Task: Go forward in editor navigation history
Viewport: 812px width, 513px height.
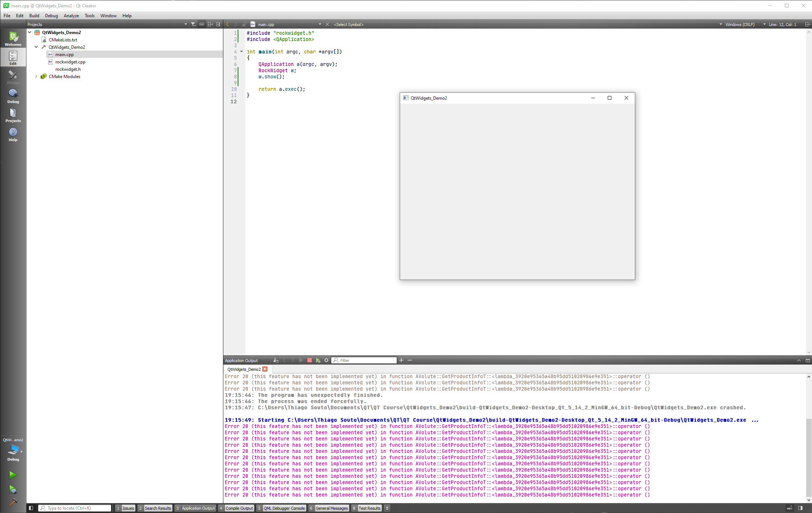Action: (x=236, y=25)
